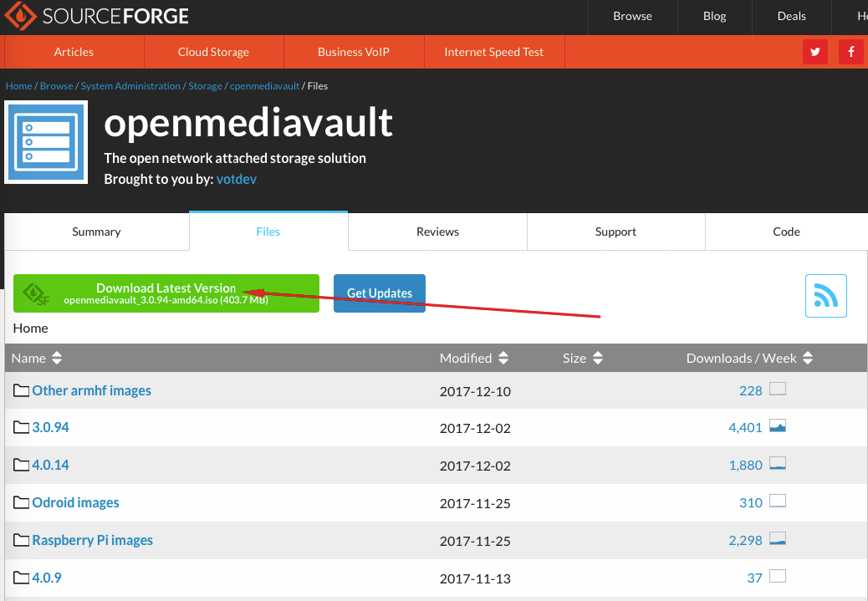
Task: Click modified date 2017-11-13
Action: coord(475,578)
